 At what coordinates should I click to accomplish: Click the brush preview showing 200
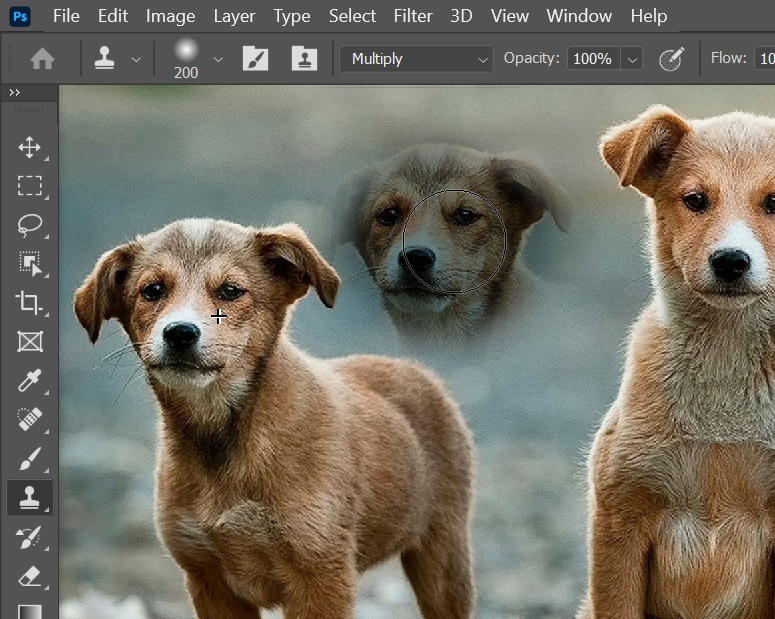coord(186,59)
